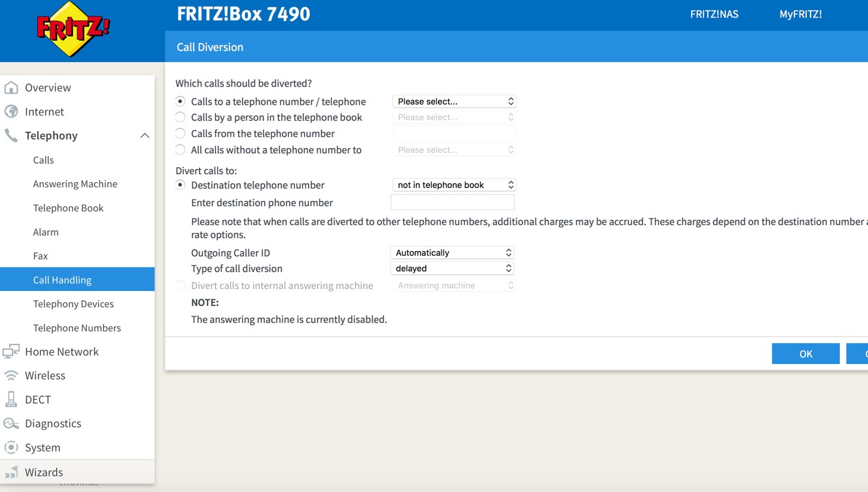
Task: Open the Answering Machine menu item
Action: pyautogui.click(x=75, y=184)
